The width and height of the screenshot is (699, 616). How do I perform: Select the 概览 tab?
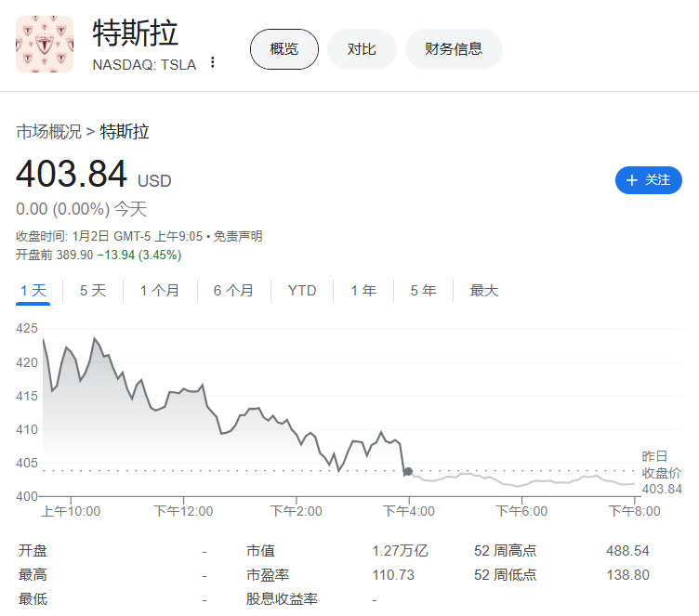pos(284,49)
